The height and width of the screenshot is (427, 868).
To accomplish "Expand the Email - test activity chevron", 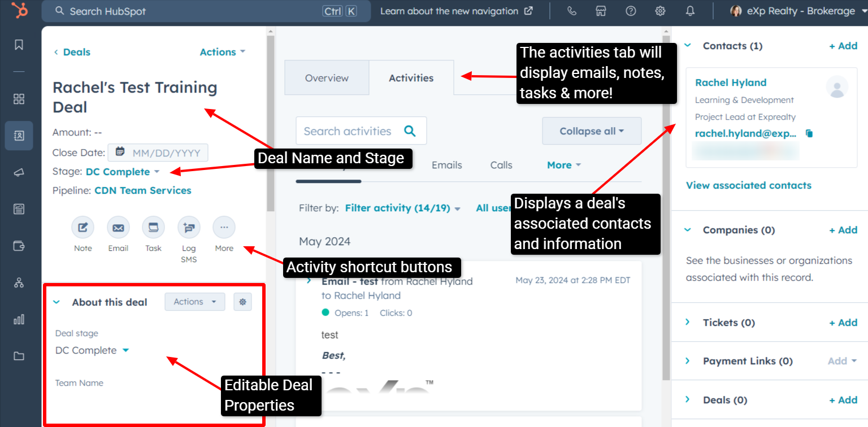I will [x=309, y=280].
